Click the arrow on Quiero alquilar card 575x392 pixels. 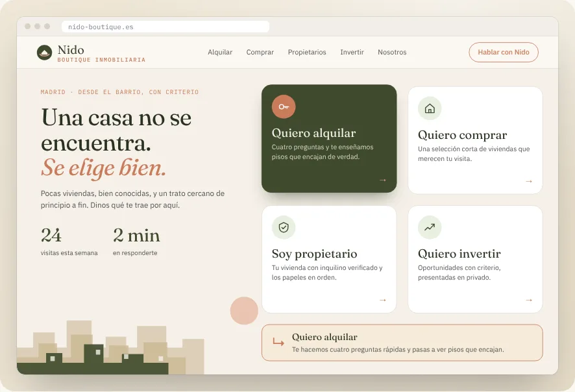[382, 180]
